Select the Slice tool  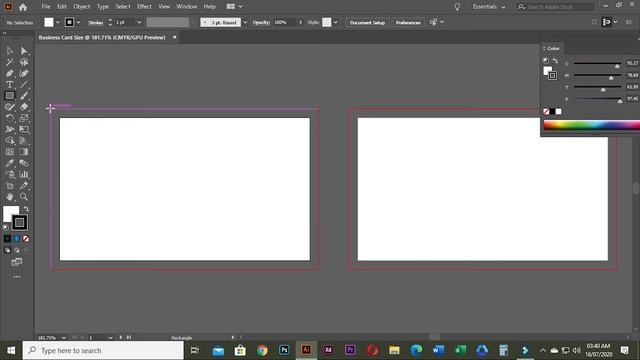pyautogui.click(x=24, y=186)
